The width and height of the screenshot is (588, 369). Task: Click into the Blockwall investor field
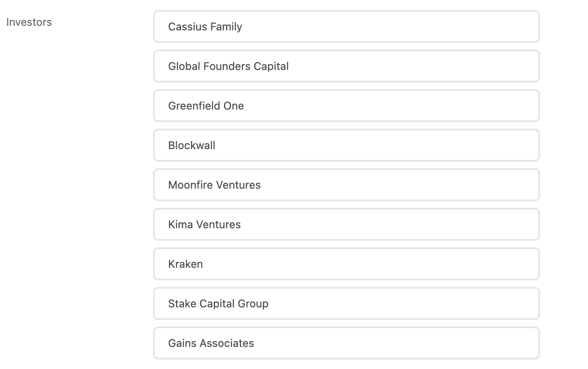click(x=346, y=145)
